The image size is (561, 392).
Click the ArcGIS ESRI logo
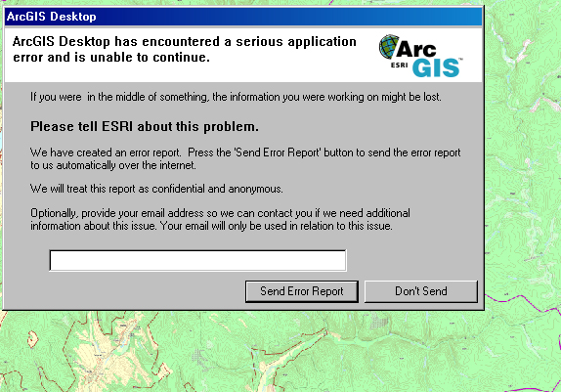point(420,56)
